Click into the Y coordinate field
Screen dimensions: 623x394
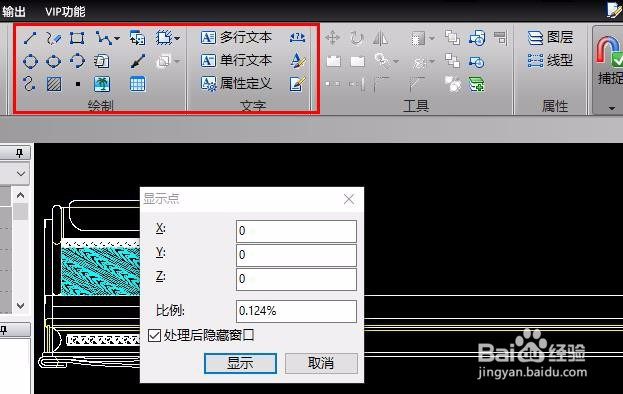(x=296, y=255)
